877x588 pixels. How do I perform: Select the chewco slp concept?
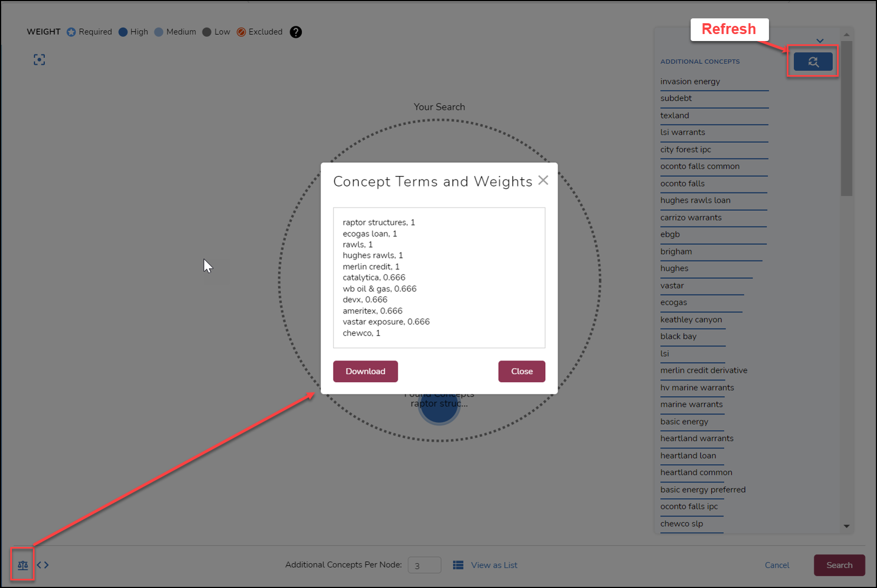[681, 524]
